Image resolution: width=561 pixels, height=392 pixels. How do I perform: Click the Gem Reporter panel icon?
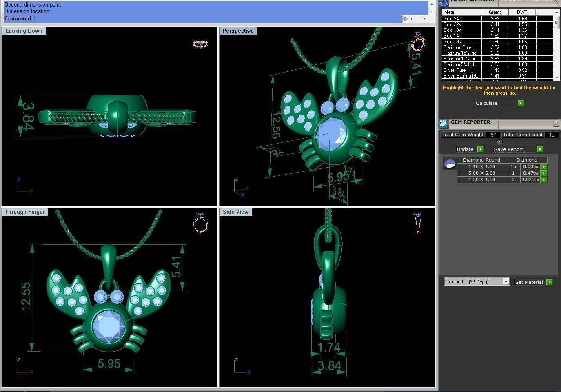point(443,124)
